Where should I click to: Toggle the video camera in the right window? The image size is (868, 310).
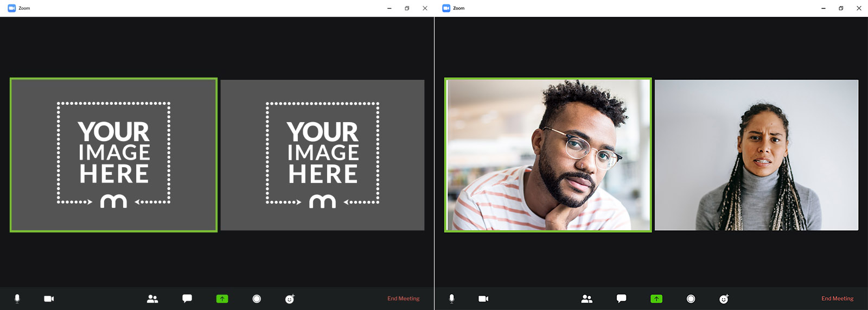click(x=483, y=299)
